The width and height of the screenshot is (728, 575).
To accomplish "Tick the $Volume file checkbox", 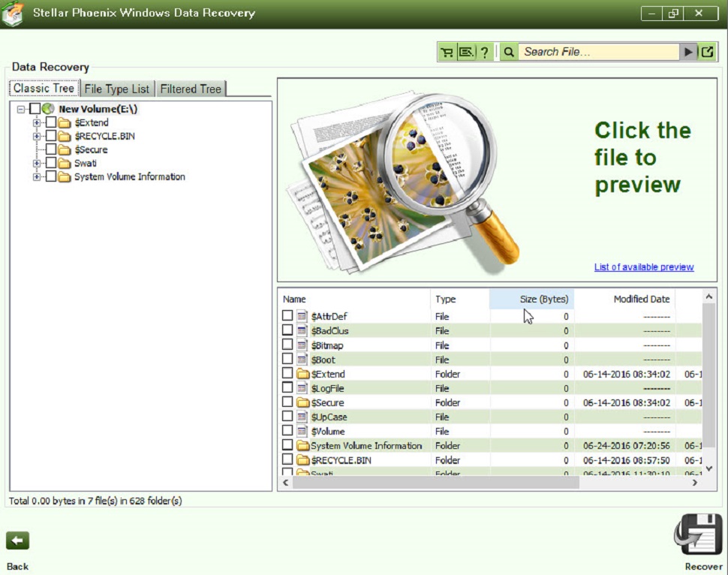I will point(287,431).
